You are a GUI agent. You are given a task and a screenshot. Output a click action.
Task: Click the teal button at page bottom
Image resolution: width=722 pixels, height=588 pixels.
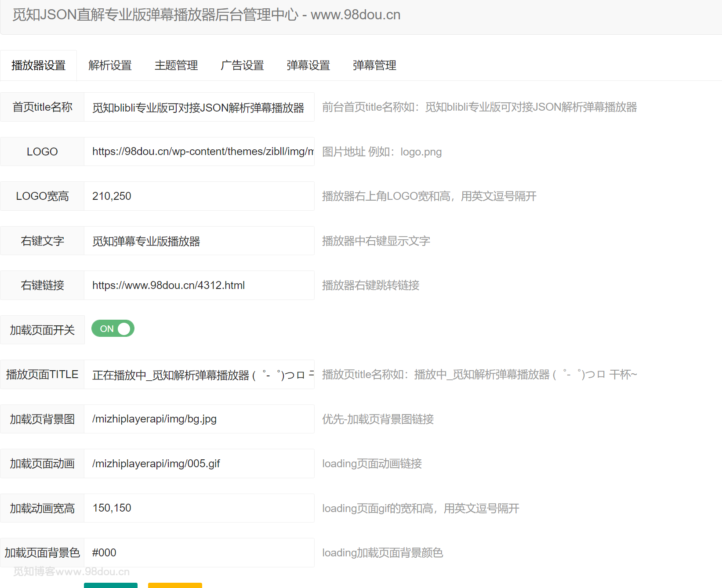tap(111, 585)
